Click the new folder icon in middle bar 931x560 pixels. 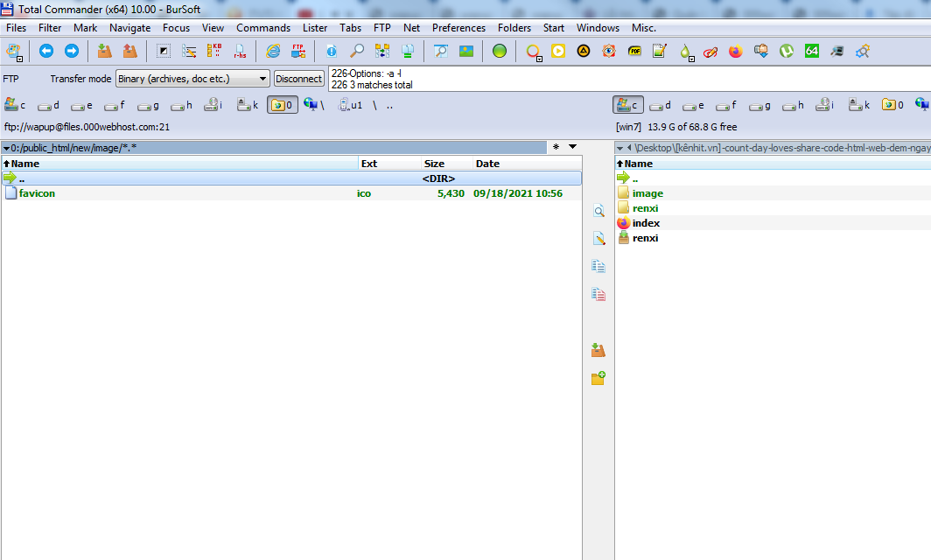coord(598,378)
